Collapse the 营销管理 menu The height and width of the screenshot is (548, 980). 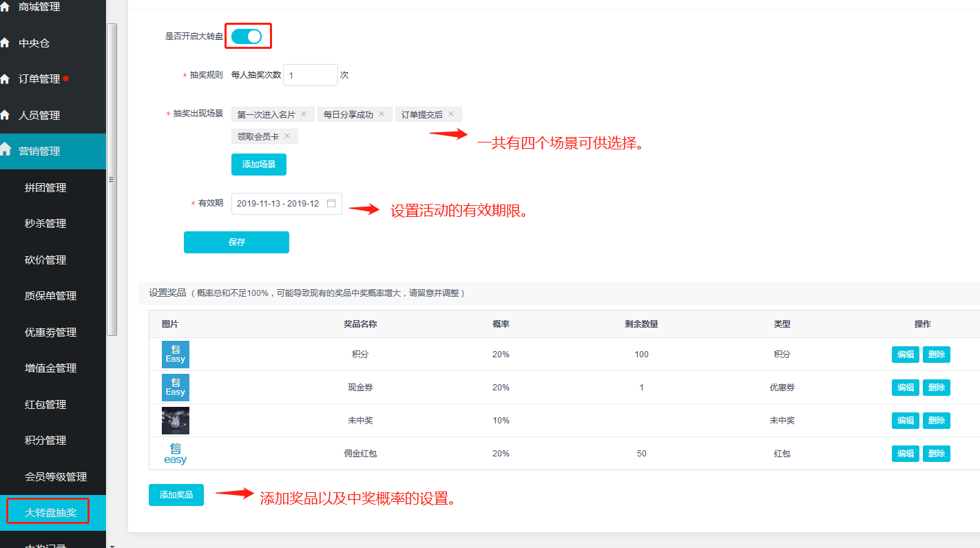click(x=53, y=151)
